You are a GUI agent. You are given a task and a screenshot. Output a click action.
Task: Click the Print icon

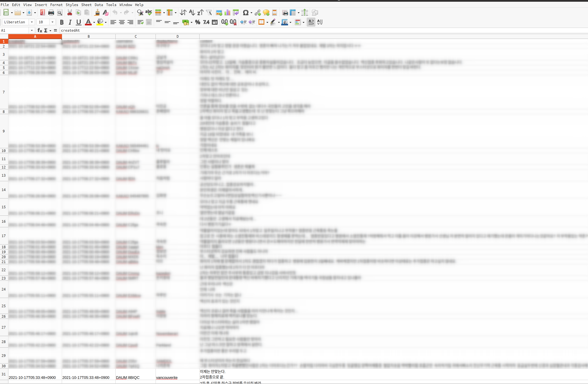[x=51, y=13]
